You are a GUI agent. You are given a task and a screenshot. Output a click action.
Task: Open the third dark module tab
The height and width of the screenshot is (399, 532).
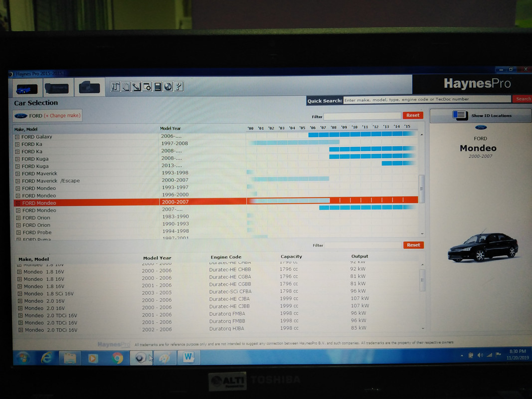tap(89, 88)
